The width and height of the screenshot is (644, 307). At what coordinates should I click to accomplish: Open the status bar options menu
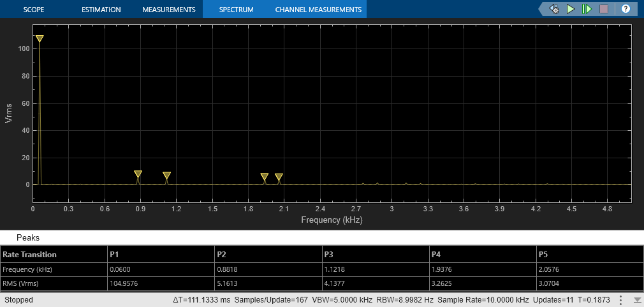tap(621, 299)
